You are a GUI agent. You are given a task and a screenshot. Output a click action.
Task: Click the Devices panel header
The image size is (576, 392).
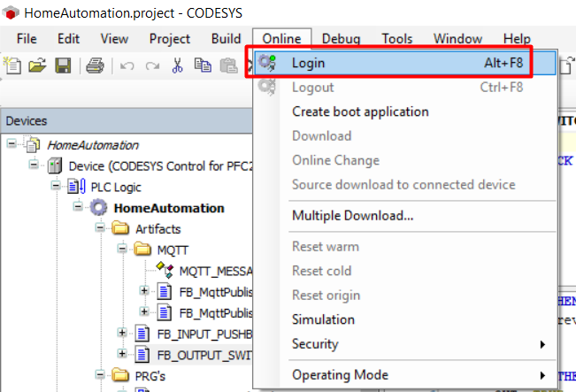coord(127,120)
